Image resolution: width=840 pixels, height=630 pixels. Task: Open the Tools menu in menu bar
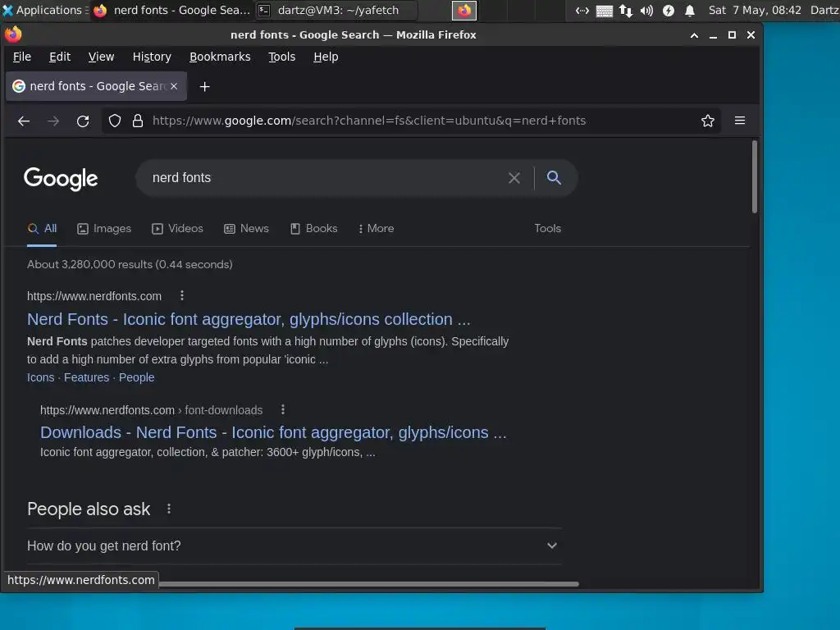coord(282,57)
